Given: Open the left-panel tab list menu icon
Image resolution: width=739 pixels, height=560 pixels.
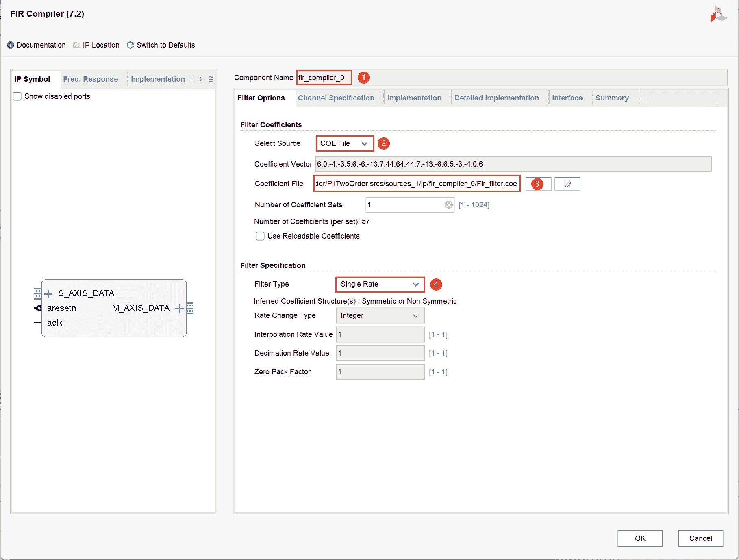Looking at the screenshot, I should (211, 79).
